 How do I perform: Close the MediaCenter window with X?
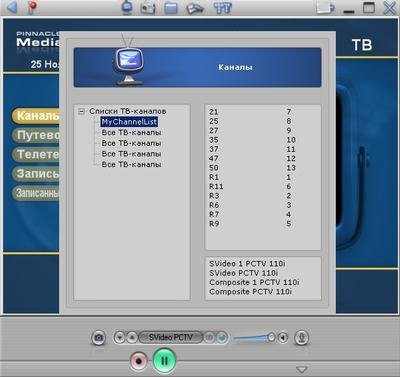(389, 7)
